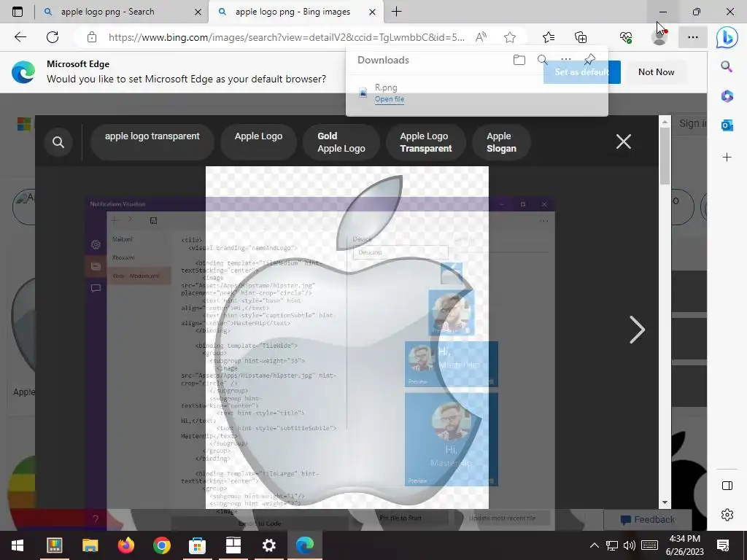The width and height of the screenshot is (747, 560).
Task: Select 'Apple Logo' suggestion chip
Action: click(x=258, y=142)
